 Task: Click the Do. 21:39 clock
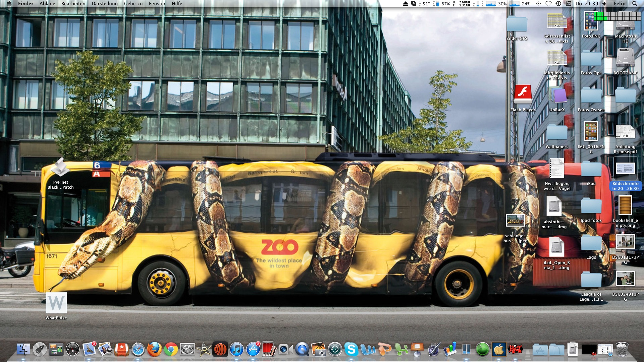click(x=587, y=4)
